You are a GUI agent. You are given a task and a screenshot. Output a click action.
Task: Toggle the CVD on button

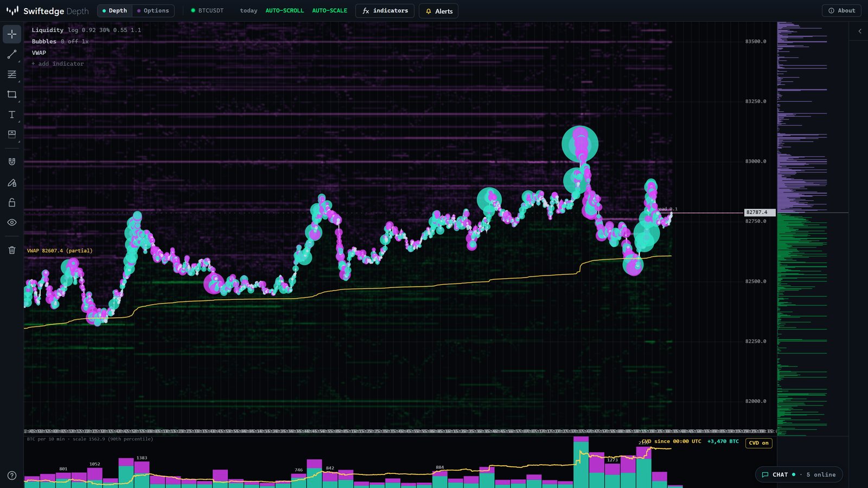coord(758,443)
